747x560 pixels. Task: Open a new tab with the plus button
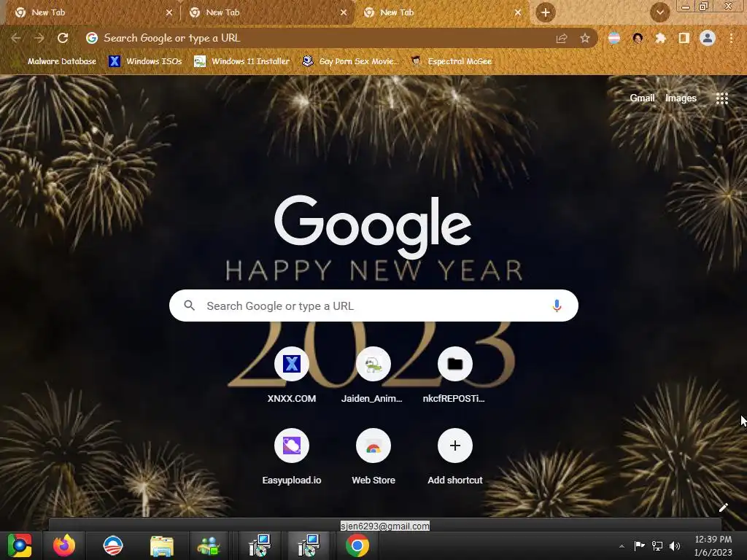[x=546, y=12]
